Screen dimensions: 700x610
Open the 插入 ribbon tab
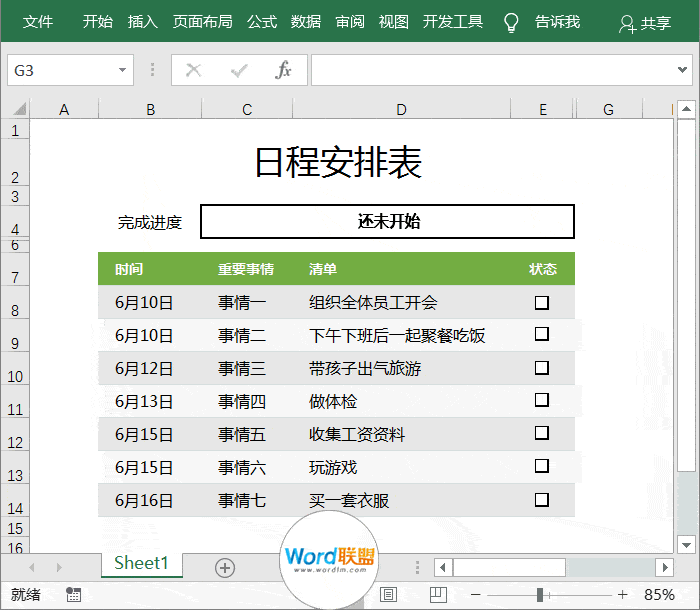coord(143,21)
